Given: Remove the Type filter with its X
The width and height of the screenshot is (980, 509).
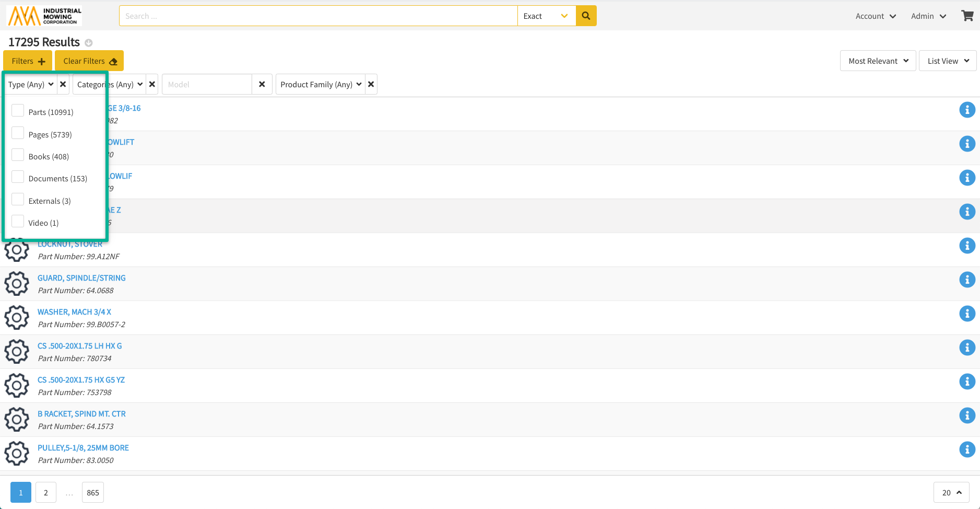Looking at the screenshot, I should tap(63, 84).
